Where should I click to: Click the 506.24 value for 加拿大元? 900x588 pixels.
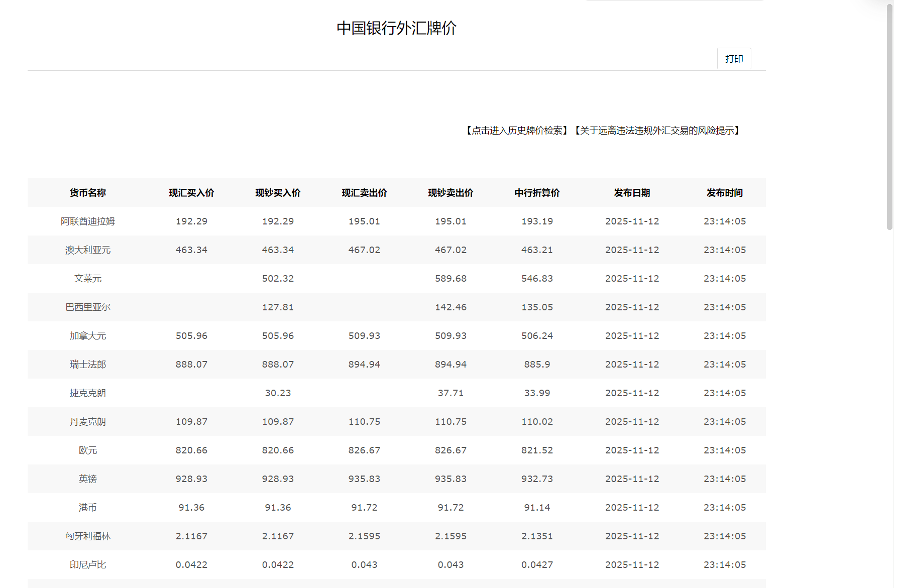point(537,336)
